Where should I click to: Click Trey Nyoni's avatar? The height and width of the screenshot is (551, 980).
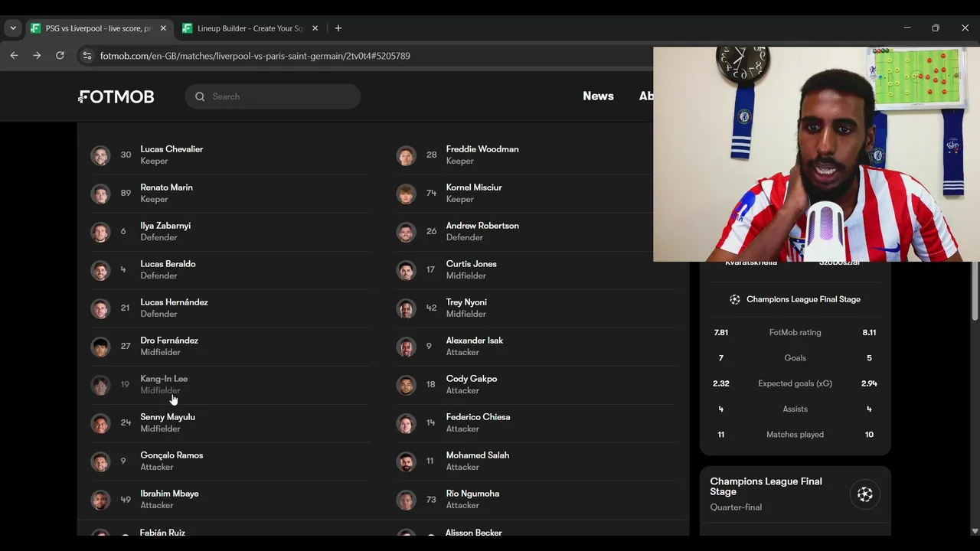(x=407, y=308)
